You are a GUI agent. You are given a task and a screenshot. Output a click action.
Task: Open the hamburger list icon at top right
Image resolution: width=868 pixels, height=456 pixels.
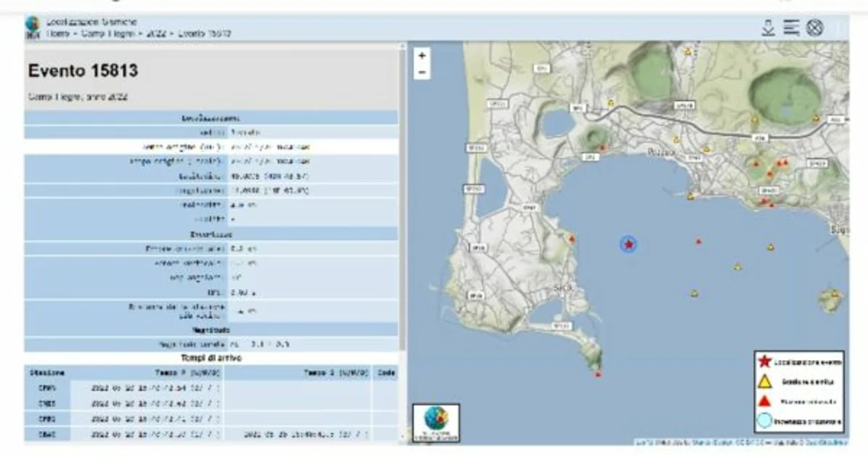790,28
